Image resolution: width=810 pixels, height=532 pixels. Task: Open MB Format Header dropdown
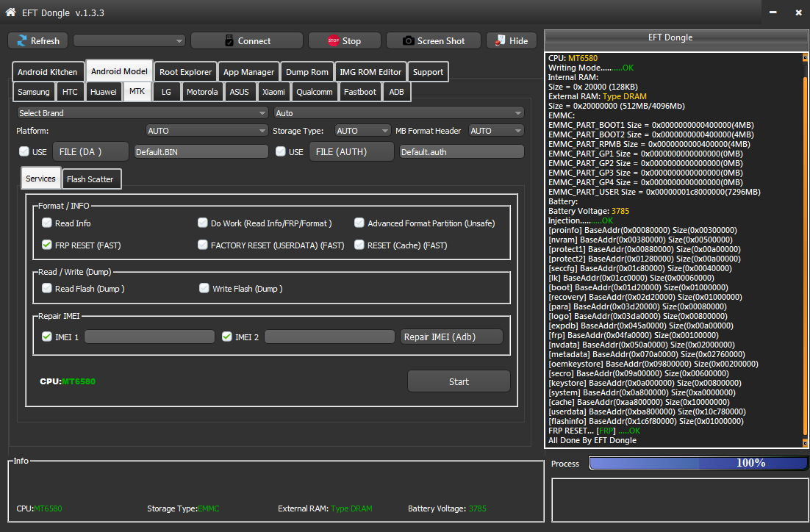[496, 131]
